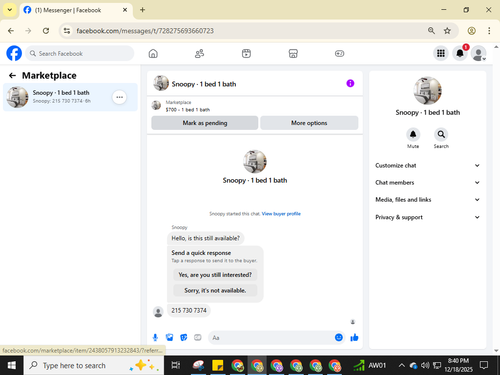Open Chrome three-dot menu

coord(489,31)
